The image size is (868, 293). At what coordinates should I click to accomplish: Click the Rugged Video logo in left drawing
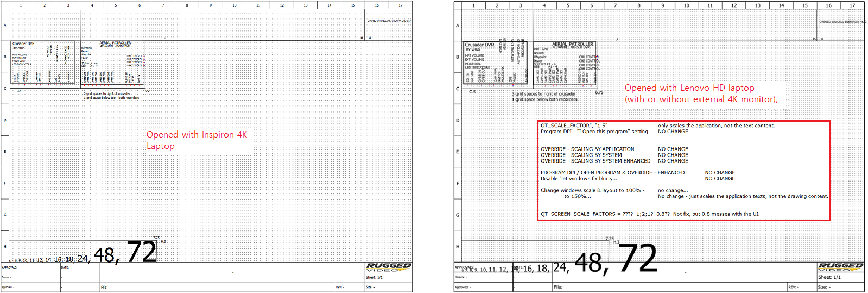(389, 267)
